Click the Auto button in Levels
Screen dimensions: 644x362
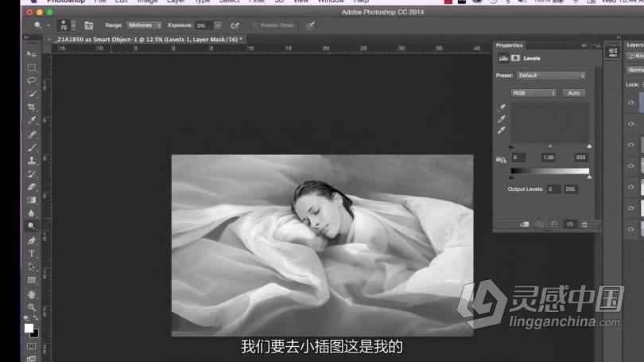click(x=574, y=93)
